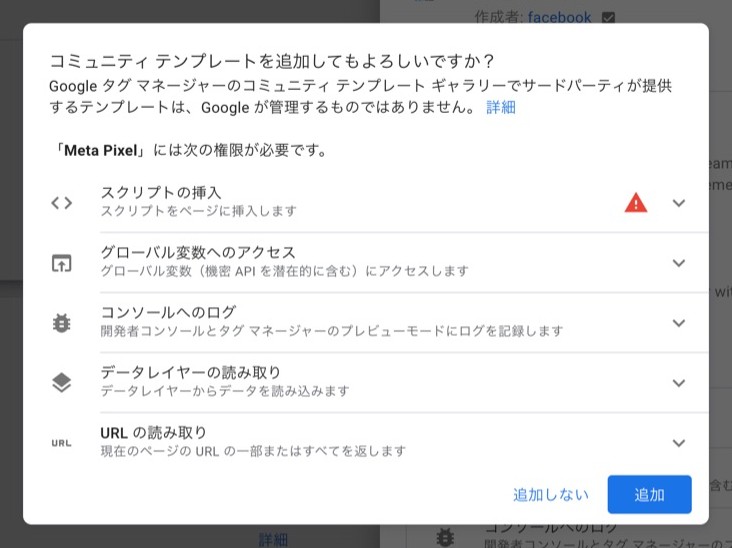Screen dimensions: 732x548
Task: Expand the コンソールへのログ permission
Action: pos(679,323)
